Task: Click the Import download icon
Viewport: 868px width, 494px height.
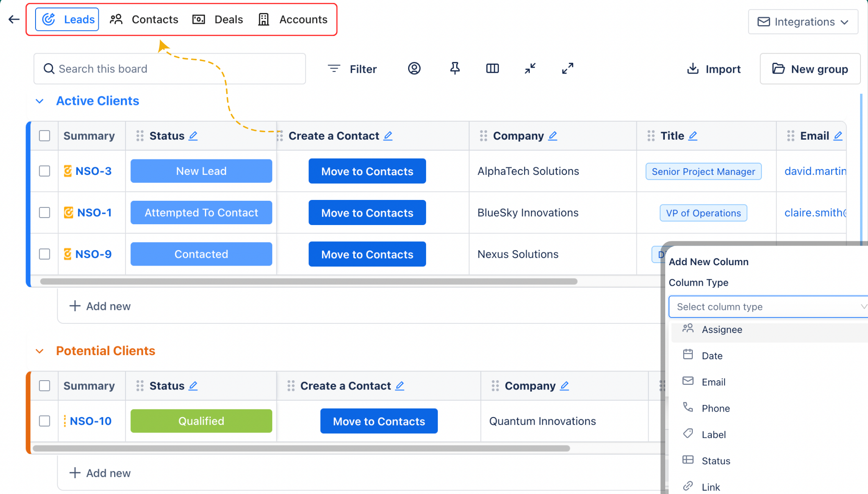Action: [694, 69]
